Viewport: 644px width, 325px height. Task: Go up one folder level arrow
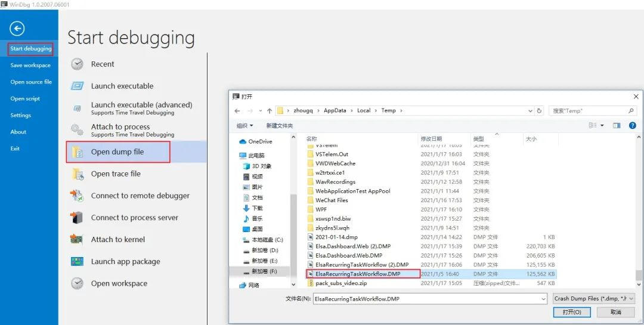click(x=270, y=110)
